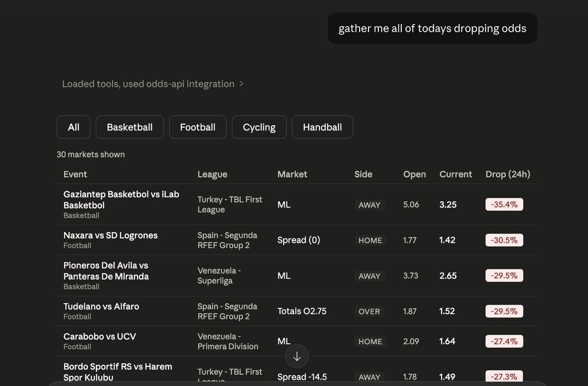Click the AWAY badge in Pioneros row
588x386 pixels.
[369, 276]
